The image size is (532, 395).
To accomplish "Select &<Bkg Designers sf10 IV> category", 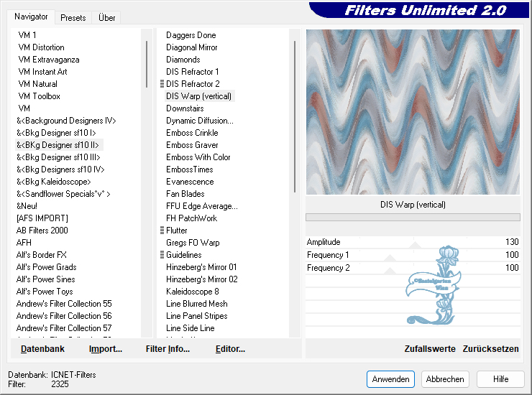I will (60, 169).
